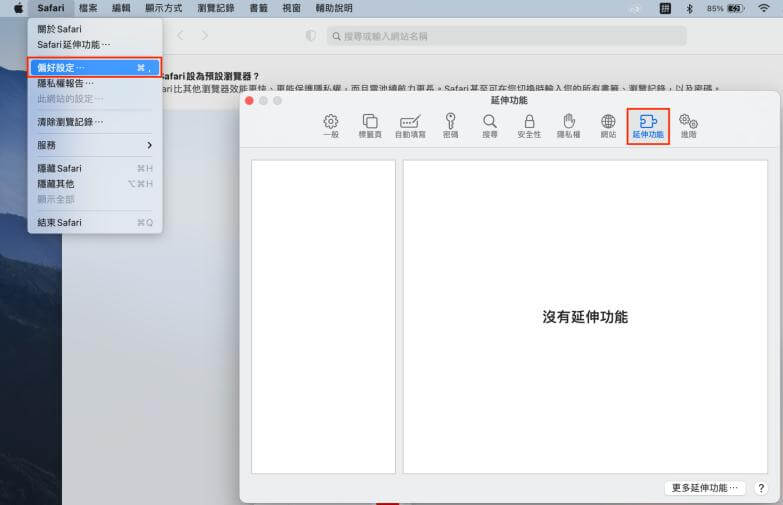Select the 延伸功能 (Extensions) preferences tab
This screenshot has width=783, height=505.
click(x=648, y=125)
